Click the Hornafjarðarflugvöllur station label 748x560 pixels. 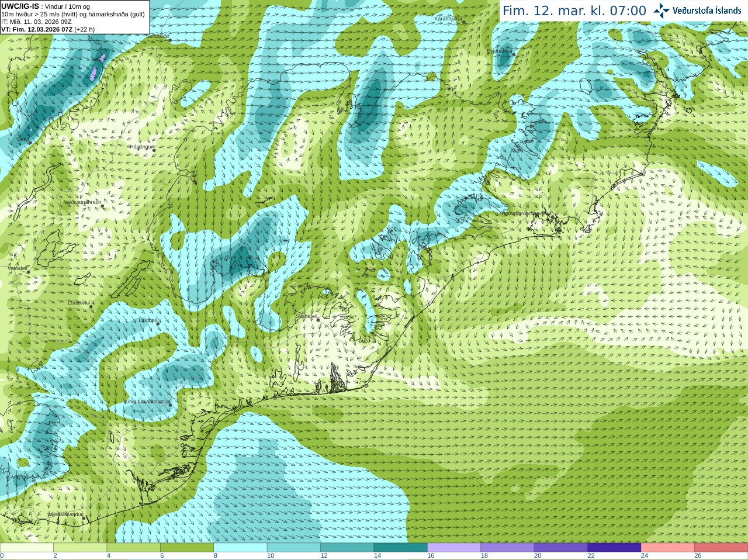click(526, 213)
